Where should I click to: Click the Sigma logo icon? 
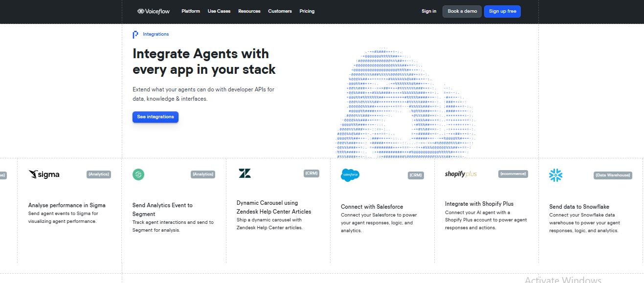44,174
